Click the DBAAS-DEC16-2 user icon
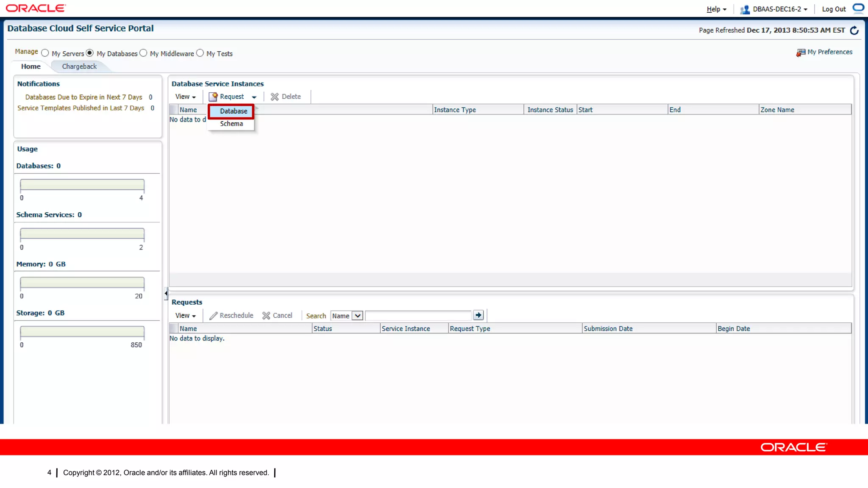 coord(745,9)
